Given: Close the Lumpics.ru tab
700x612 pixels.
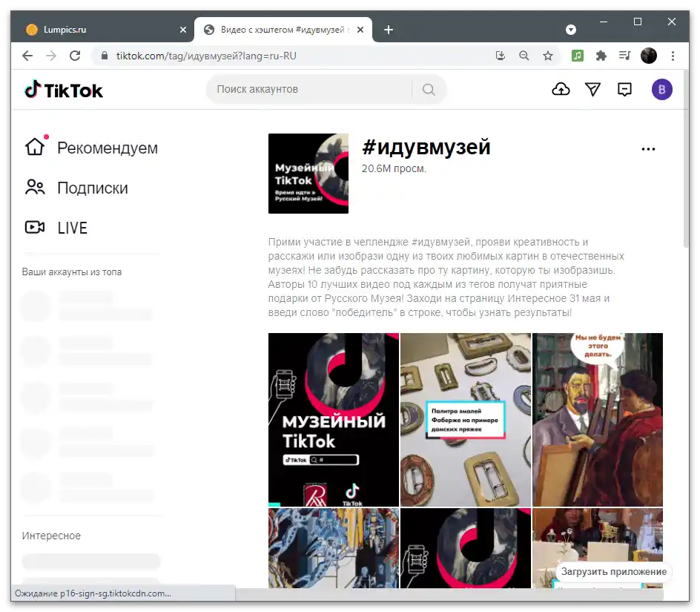Looking at the screenshot, I should click(183, 30).
